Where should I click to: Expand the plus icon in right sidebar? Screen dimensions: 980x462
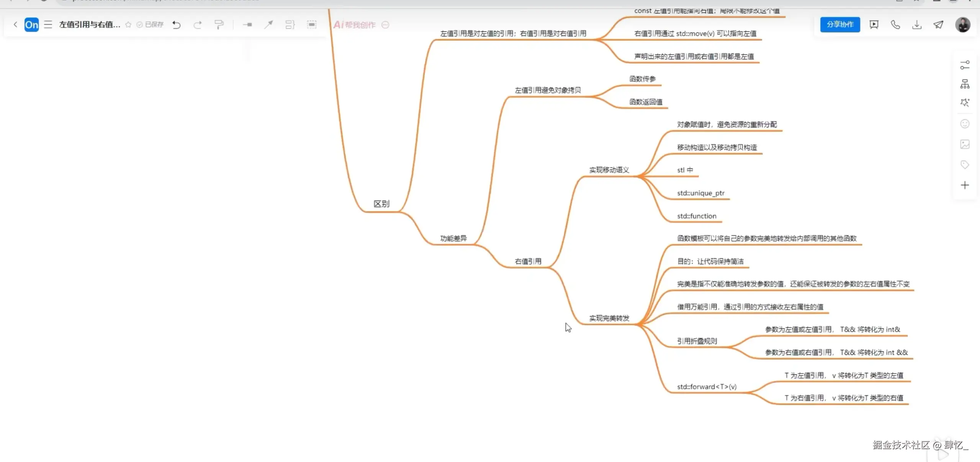pyautogui.click(x=965, y=185)
